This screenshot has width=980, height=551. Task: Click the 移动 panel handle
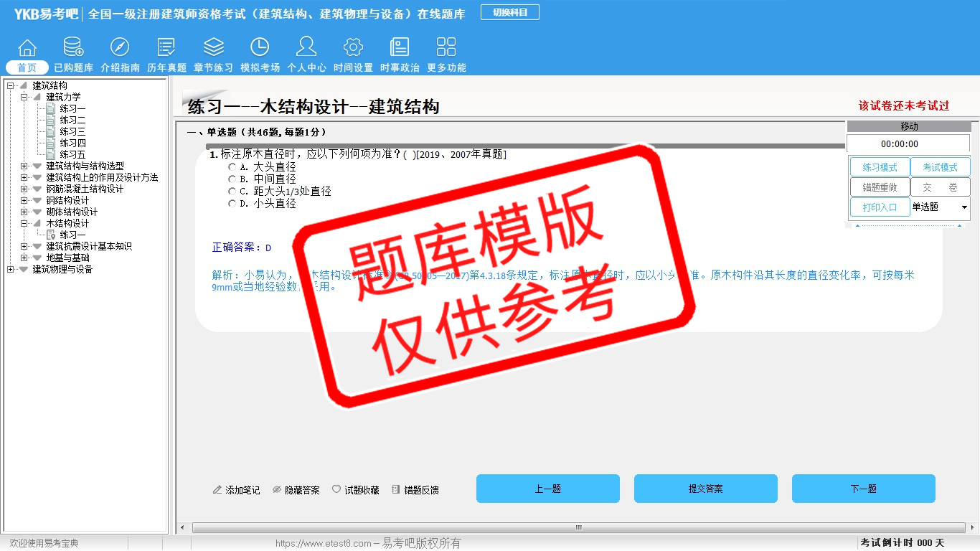[909, 126]
